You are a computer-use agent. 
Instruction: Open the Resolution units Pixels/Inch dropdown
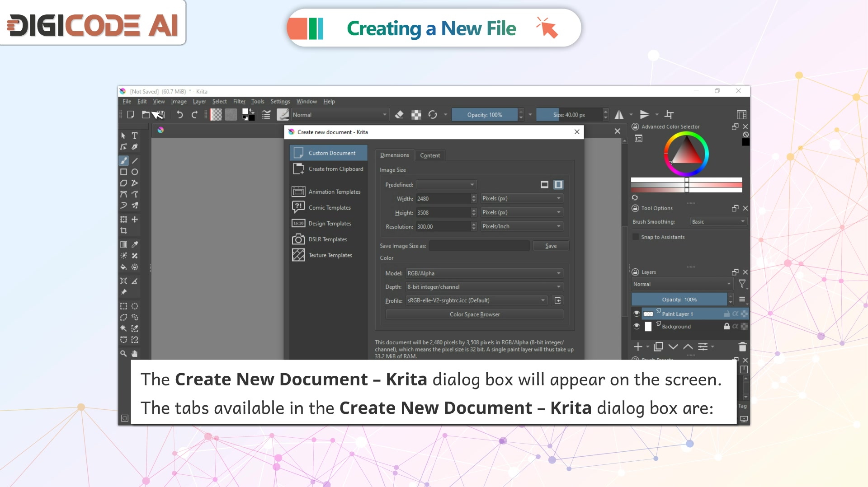522,226
